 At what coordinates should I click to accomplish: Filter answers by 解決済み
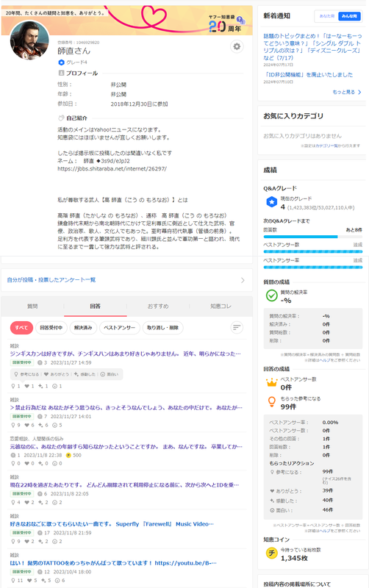tap(83, 327)
